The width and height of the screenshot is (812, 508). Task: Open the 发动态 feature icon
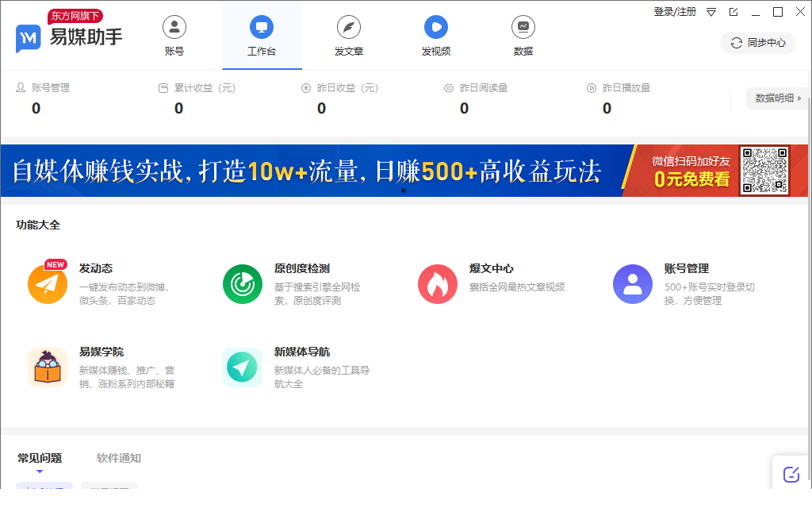(x=48, y=283)
